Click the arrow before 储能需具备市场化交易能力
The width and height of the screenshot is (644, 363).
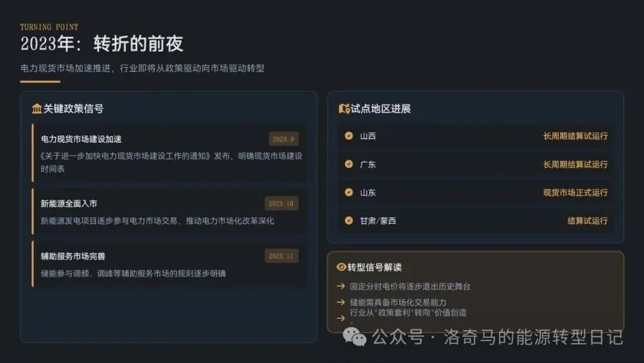tap(340, 302)
